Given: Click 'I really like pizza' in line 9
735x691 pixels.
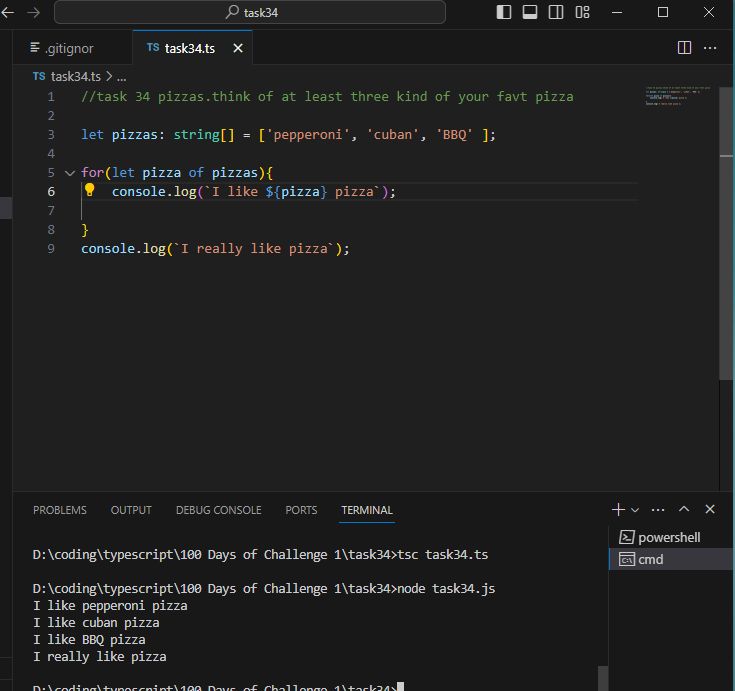Looking at the screenshot, I should coord(254,248).
